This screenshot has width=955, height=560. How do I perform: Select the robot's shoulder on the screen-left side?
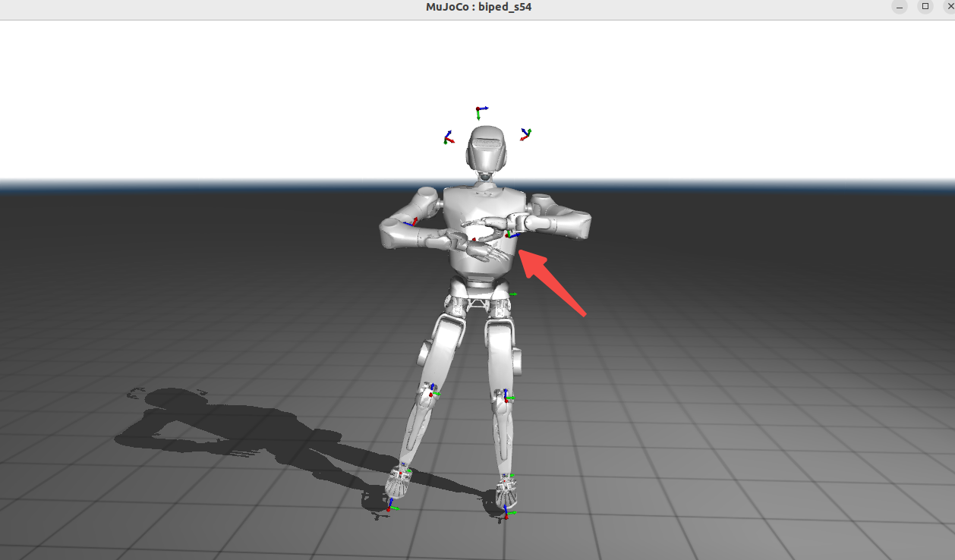pyautogui.click(x=426, y=200)
